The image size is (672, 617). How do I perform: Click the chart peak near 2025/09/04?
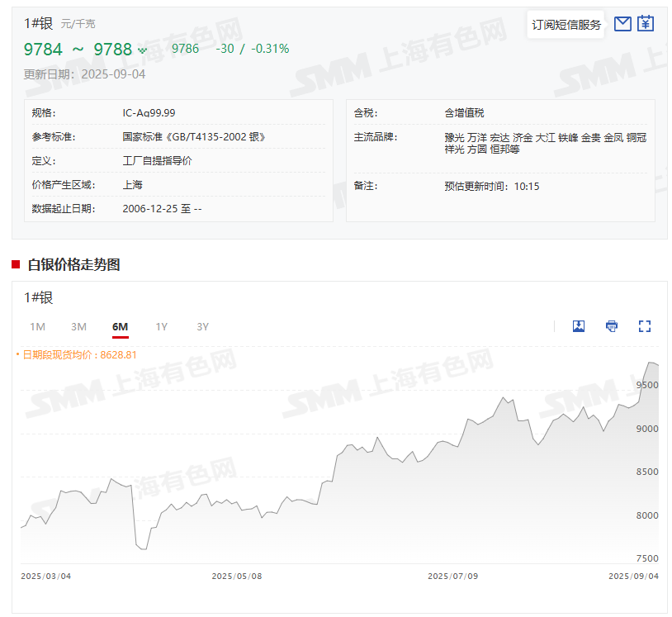(651, 363)
